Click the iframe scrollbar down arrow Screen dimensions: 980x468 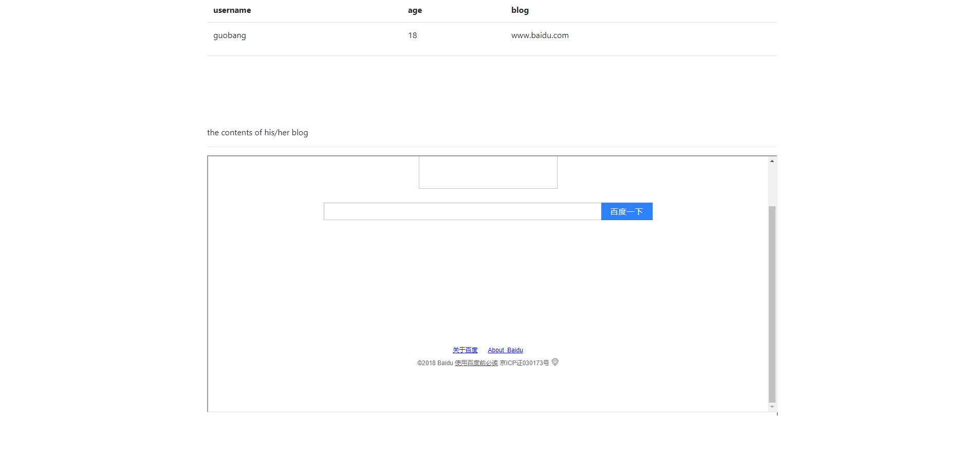click(772, 407)
